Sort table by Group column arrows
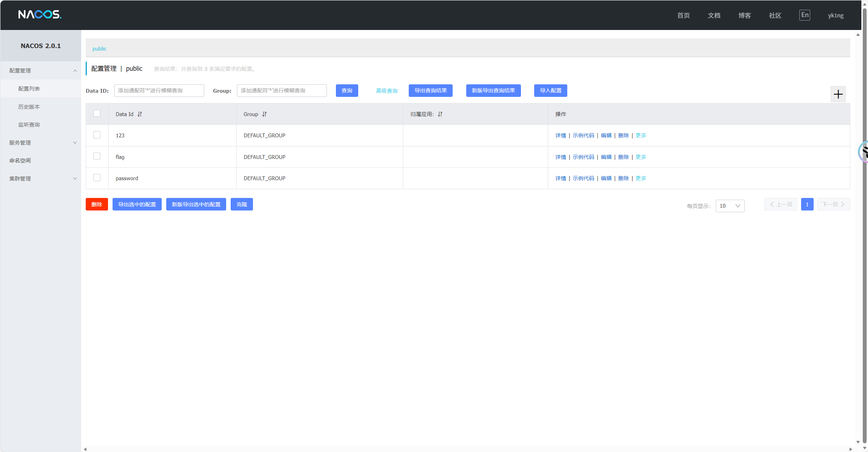This screenshot has width=868, height=452. click(x=264, y=114)
